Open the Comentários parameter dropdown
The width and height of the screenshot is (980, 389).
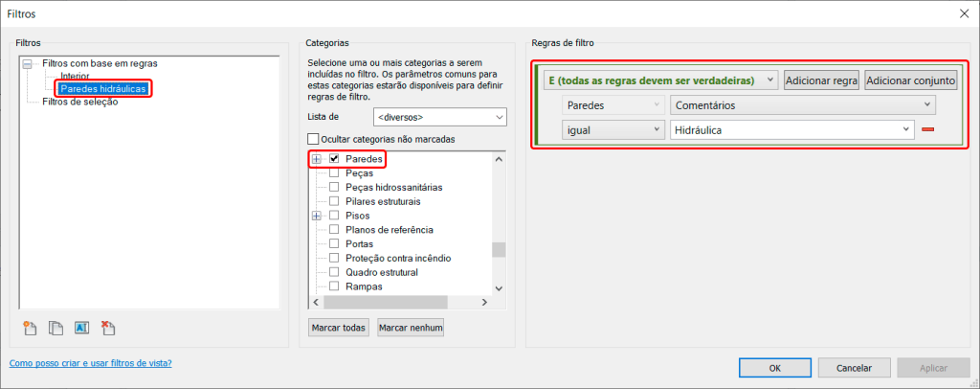point(803,104)
